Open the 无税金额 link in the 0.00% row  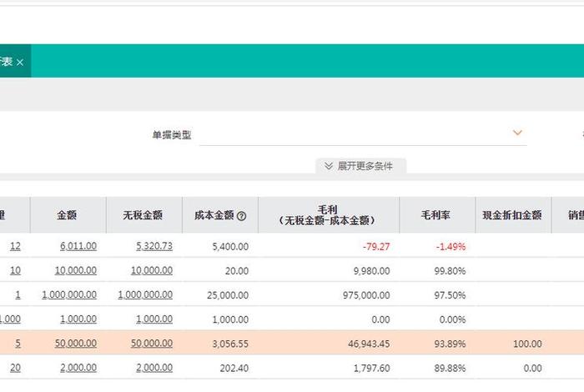[154, 319]
